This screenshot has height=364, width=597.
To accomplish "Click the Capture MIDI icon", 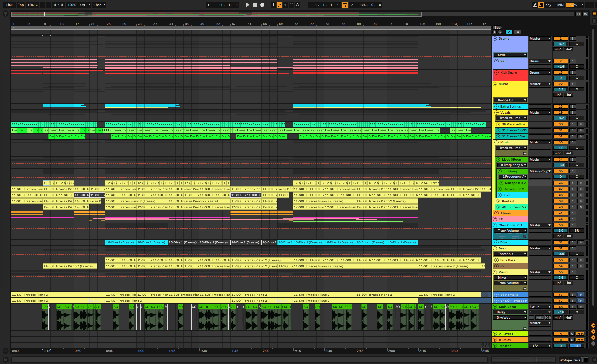I will tap(291, 5).
